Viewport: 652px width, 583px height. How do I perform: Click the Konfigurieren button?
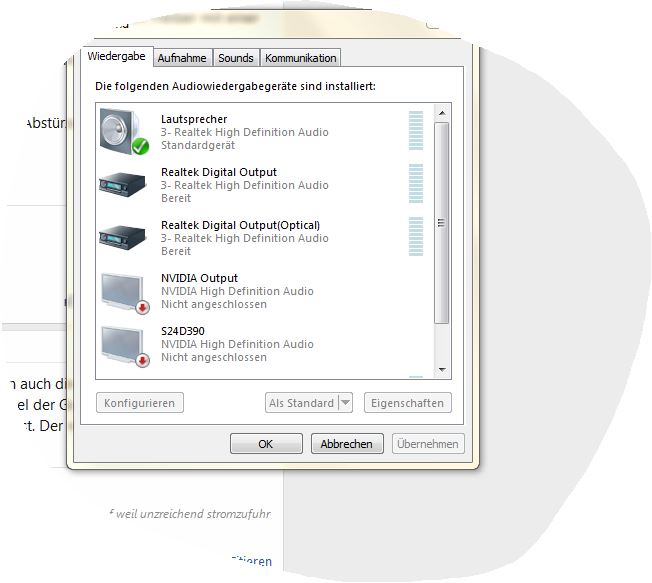140,403
